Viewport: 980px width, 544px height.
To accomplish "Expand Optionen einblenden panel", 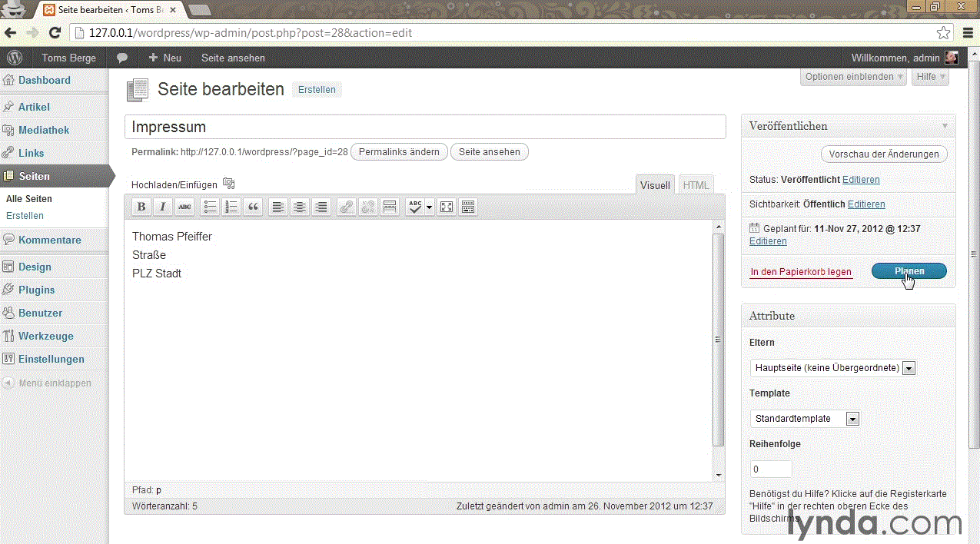I will [854, 77].
